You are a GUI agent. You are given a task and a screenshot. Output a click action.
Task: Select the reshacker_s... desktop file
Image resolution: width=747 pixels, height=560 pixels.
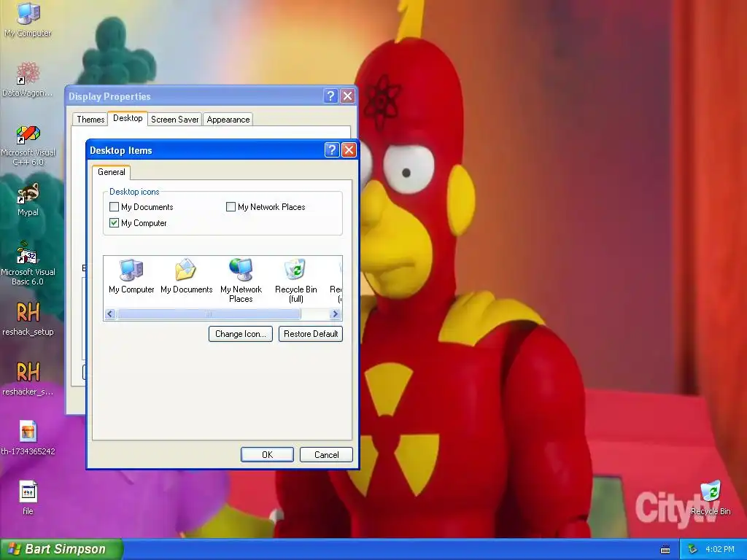(x=28, y=378)
